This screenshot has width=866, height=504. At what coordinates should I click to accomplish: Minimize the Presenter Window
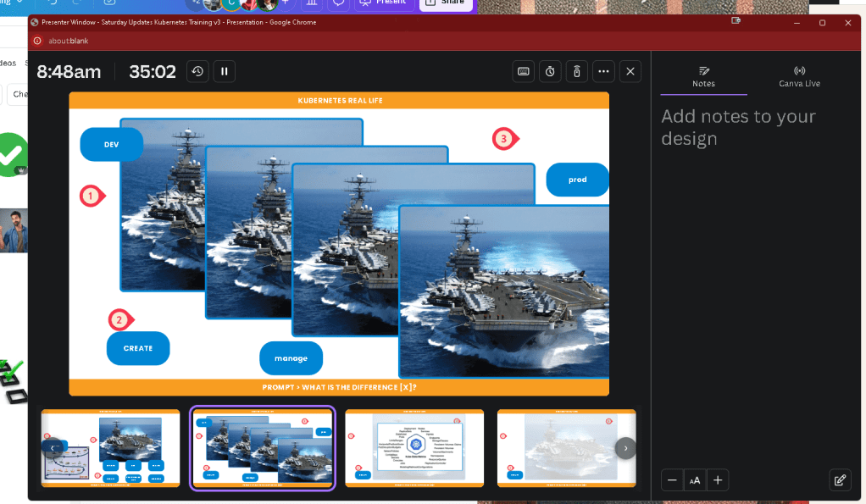[x=797, y=23]
